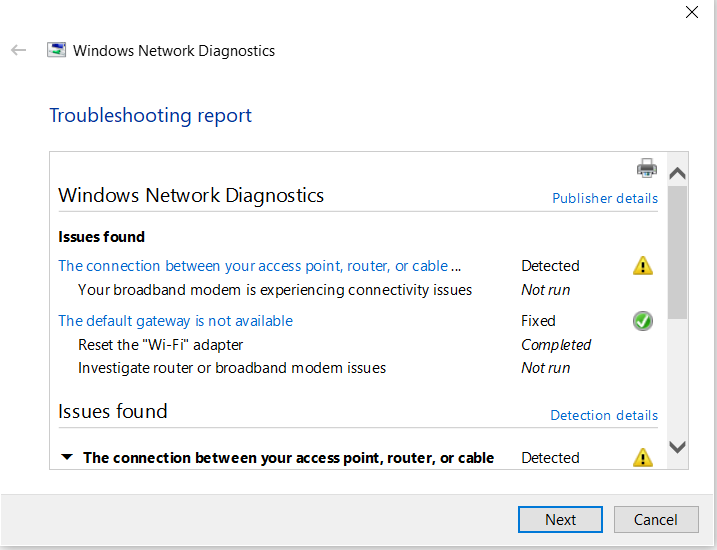Screen dimensions: 717x550
Task: Click the large 'Issues found' section heading
Action: coord(112,411)
